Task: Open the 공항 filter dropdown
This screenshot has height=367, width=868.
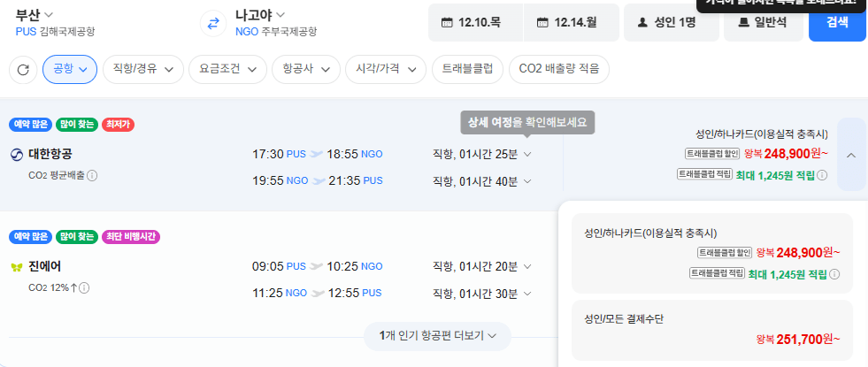Action: click(70, 69)
